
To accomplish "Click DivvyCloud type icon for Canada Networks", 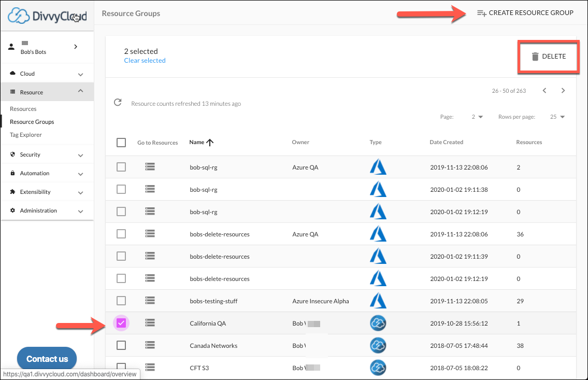I will pyautogui.click(x=378, y=345).
